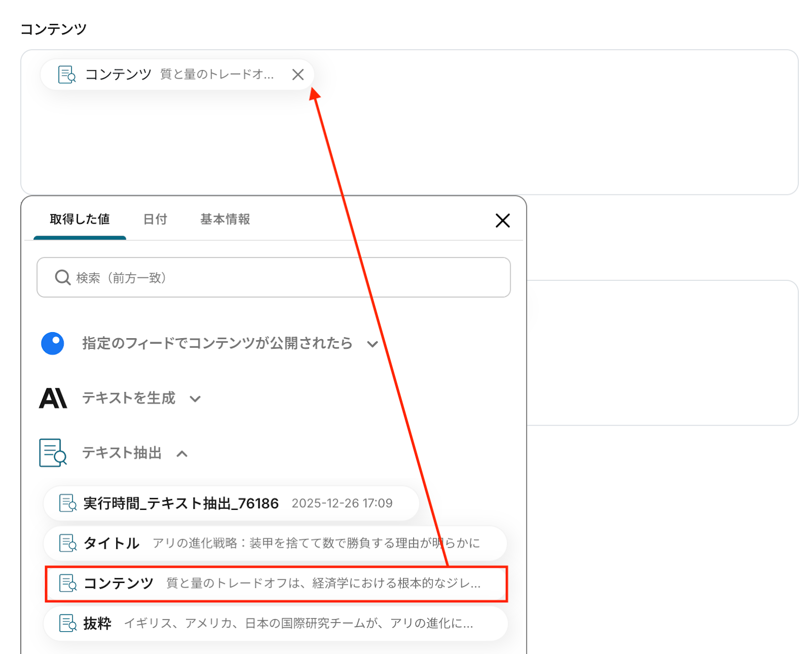The height and width of the screenshot is (654, 812).
Task: Click the イギリス、アメリカ excerpt preview text
Action: 298,623
